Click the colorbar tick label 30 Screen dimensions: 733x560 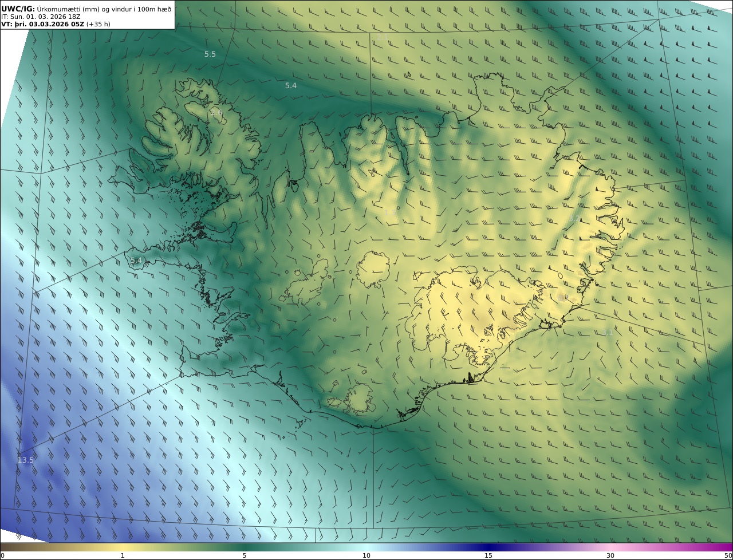click(x=610, y=555)
